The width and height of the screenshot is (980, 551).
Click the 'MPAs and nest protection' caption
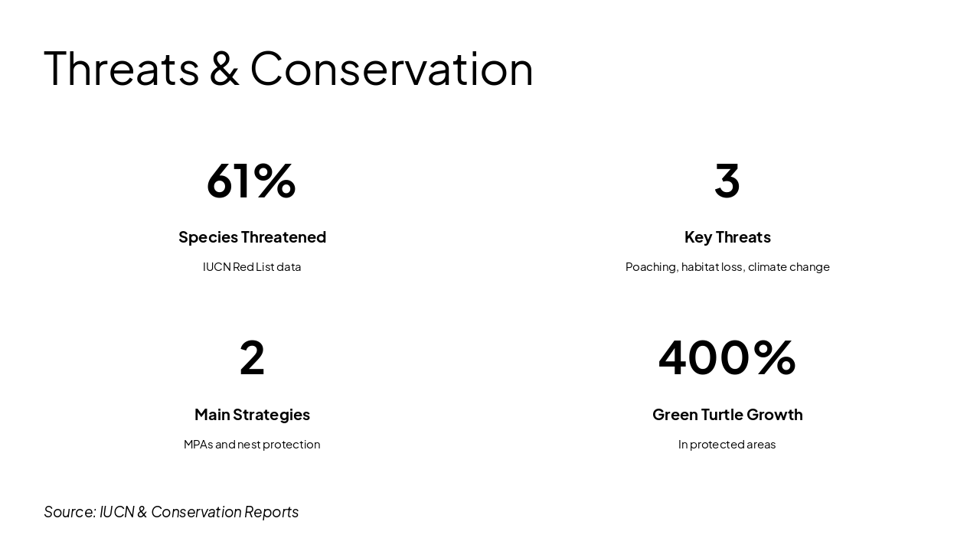(x=252, y=445)
